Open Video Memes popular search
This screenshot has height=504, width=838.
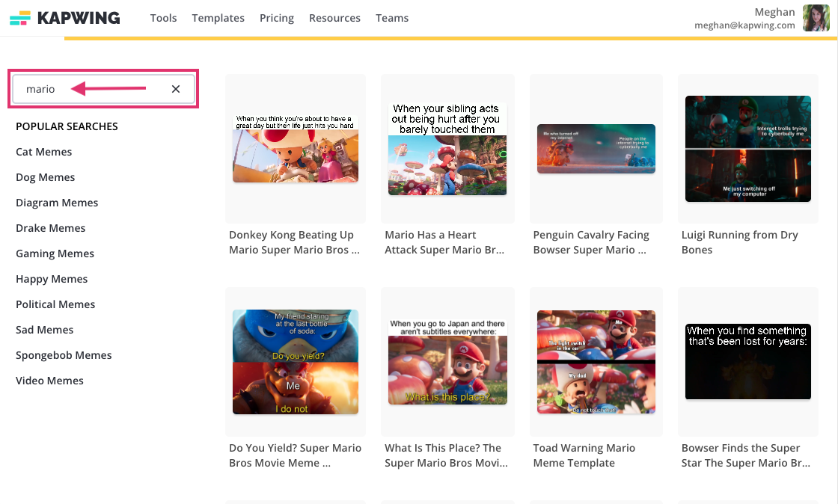tap(49, 381)
